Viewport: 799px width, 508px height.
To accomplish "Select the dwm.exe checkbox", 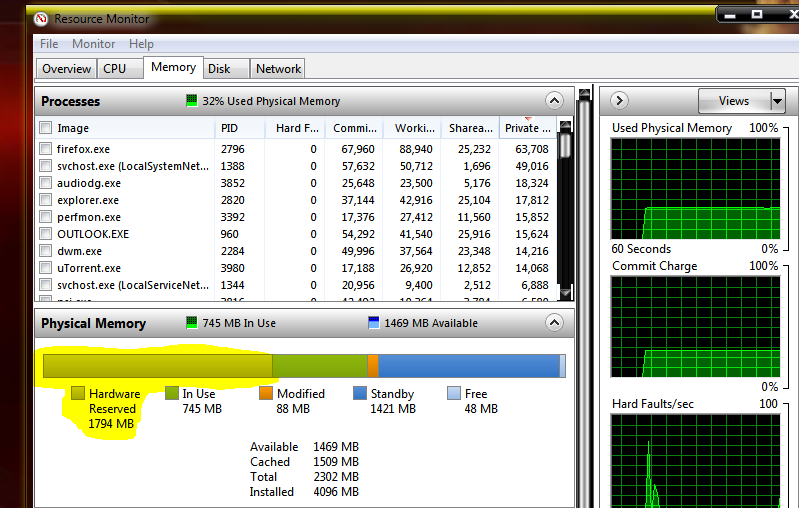I will tap(45, 251).
